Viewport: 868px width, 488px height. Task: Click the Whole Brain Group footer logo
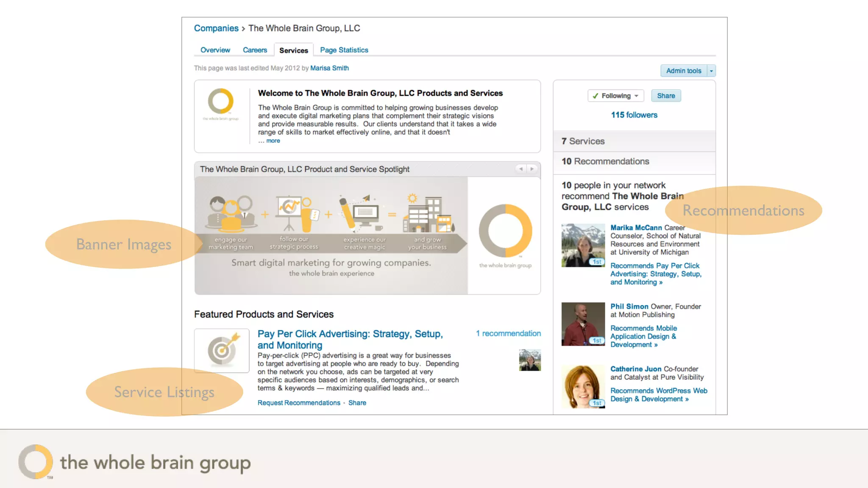[134, 462]
